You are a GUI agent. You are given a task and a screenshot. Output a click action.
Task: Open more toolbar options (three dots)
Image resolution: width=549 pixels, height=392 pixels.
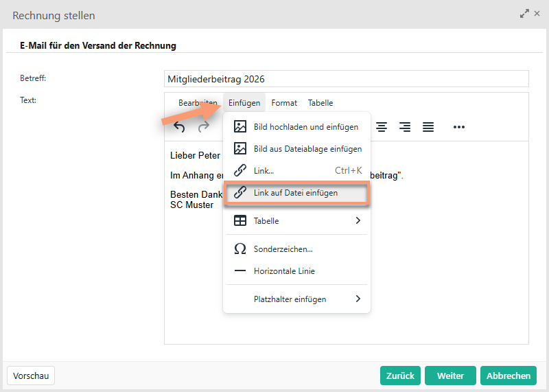(x=458, y=127)
